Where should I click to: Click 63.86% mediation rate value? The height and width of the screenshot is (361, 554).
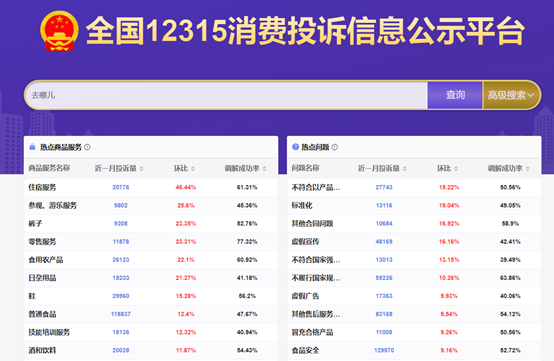coord(510,278)
